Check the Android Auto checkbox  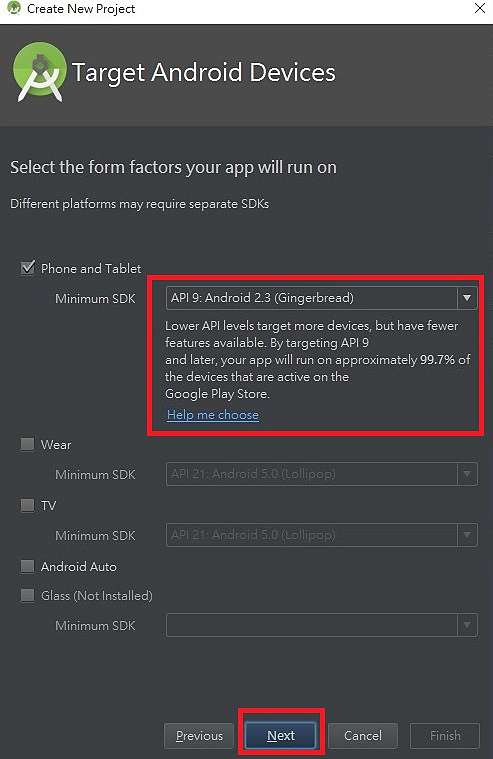click(28, 566)
